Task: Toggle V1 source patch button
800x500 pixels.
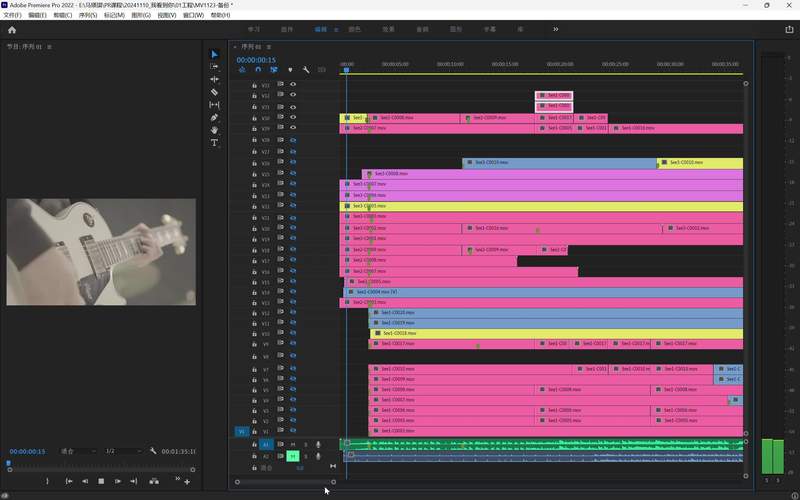Action: click(242, 432)
